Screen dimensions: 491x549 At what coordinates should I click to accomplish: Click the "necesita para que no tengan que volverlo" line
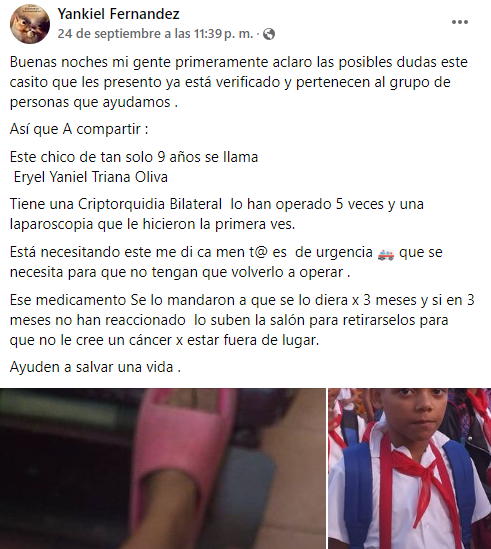click(x=180, y=272)
